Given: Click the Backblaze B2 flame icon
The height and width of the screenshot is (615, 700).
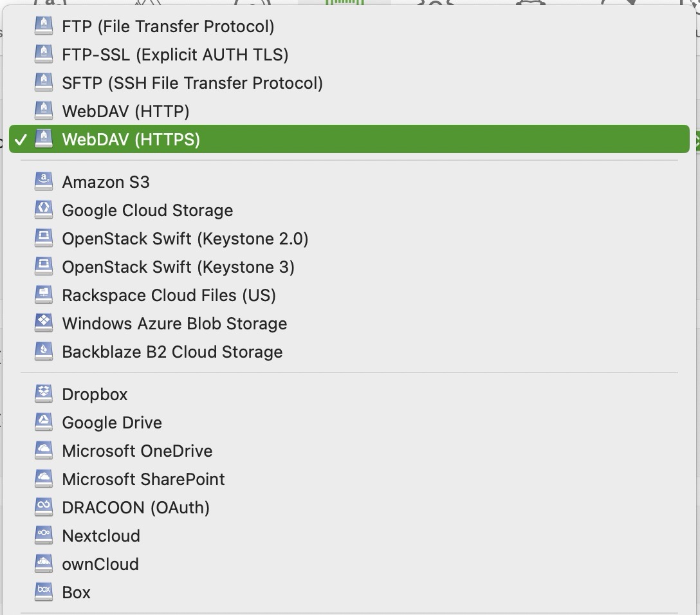Looking at the screenshot, I should tap(44, 352).
